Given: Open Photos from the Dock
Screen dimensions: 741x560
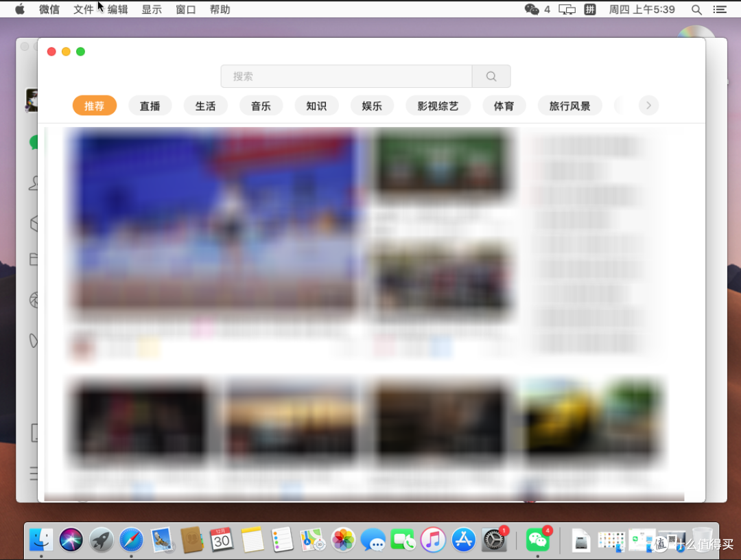Looking at the screenshot, I should 342,539.
